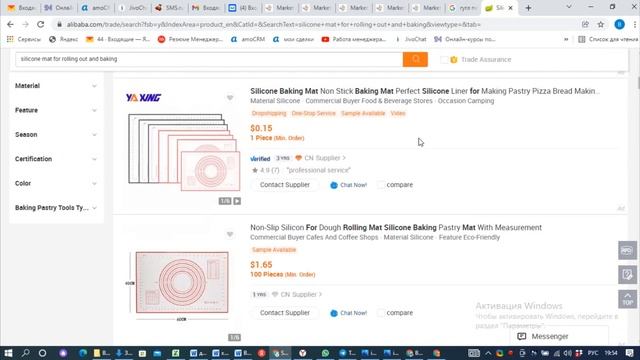Open a new browser tab
The image size is (640, 360).
pyautogui.click(x=528, y=8)
